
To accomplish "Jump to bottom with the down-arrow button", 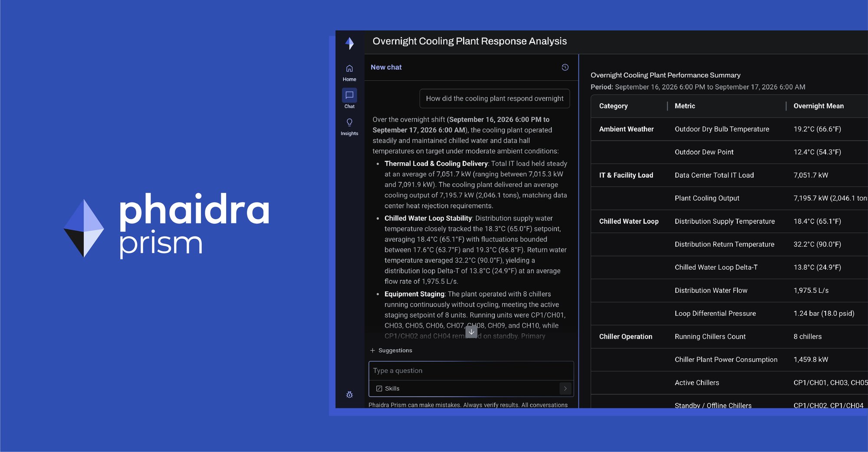I will (x=471, y=332).
